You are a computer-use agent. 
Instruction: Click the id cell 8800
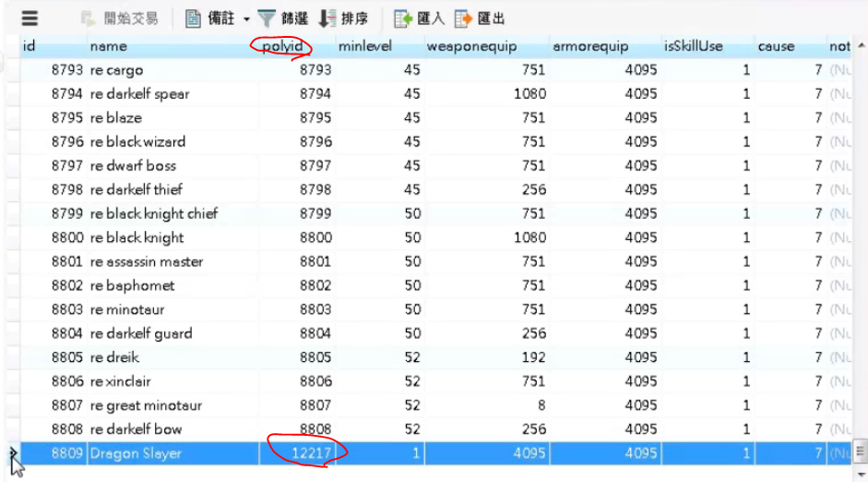click(54, 237)
